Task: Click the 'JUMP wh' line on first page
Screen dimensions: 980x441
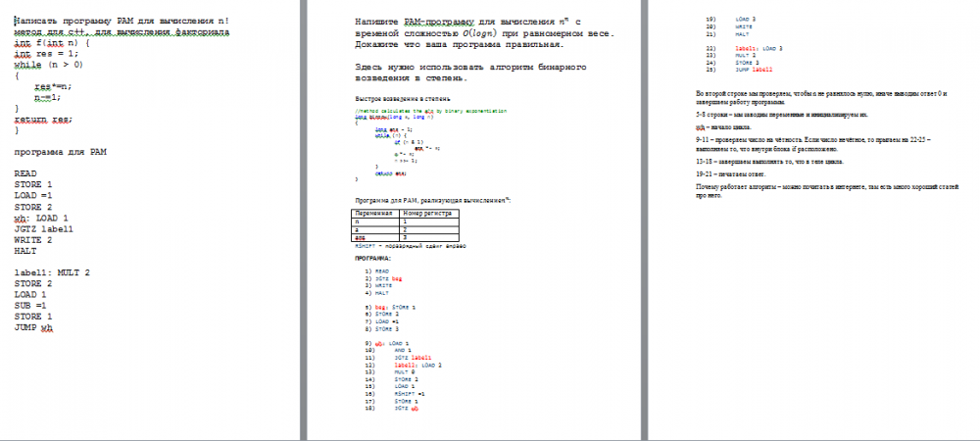Action: [x=33, y=328]
